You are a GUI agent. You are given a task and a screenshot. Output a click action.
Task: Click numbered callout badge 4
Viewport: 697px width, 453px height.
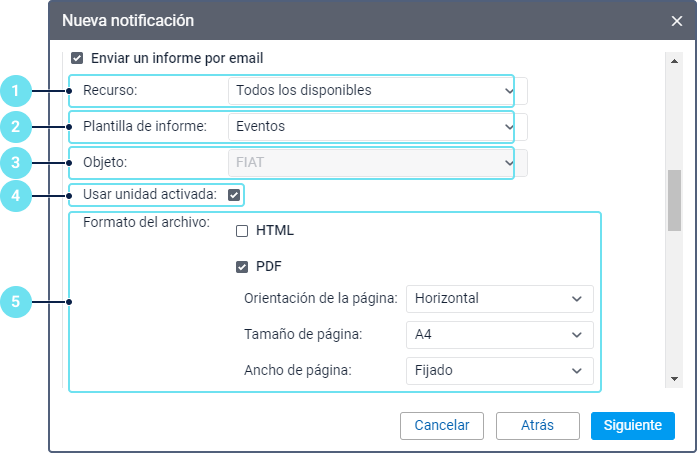coord(14,196)
